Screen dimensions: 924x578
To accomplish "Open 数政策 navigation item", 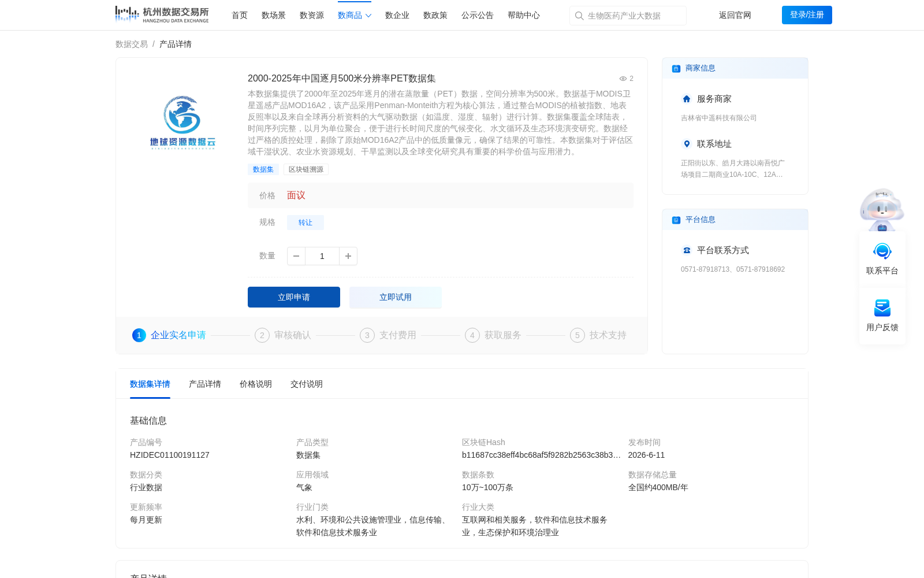I will 435,15.
